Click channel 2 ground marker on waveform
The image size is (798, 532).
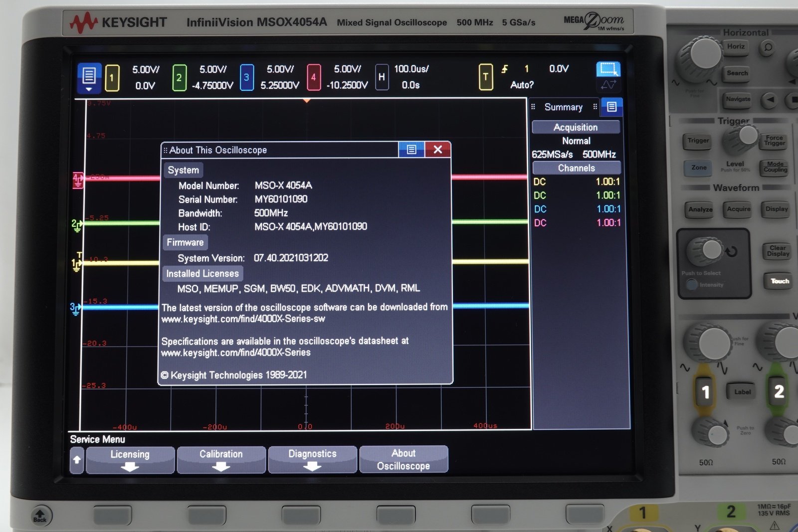76,225
